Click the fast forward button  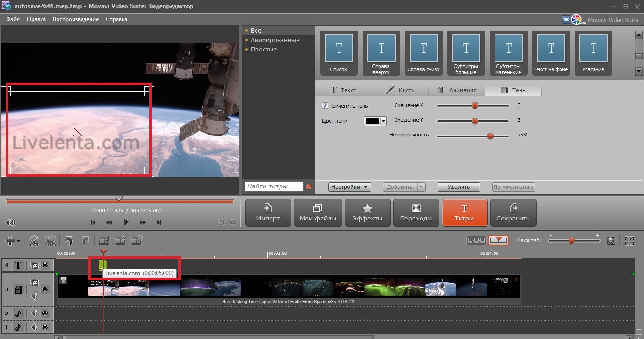tap(143, 222)
